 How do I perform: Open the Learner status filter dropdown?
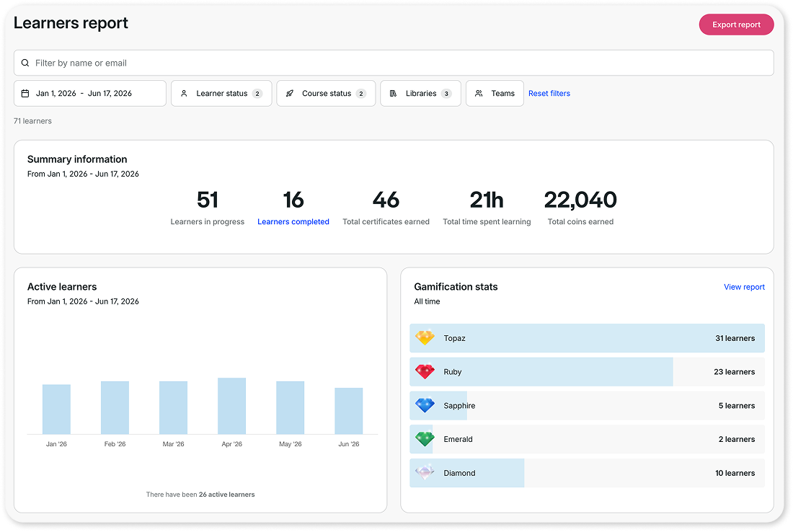pyautogui.click(x=221, y=93)
